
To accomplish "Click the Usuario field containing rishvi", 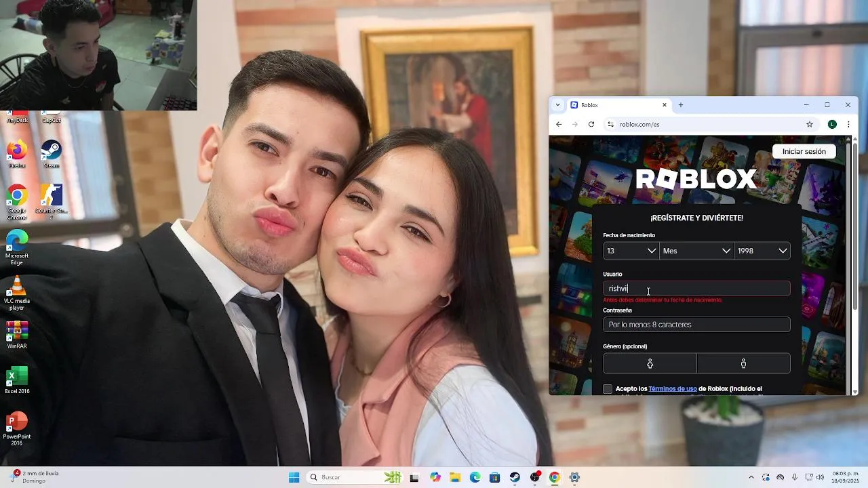I will [696, 289].
